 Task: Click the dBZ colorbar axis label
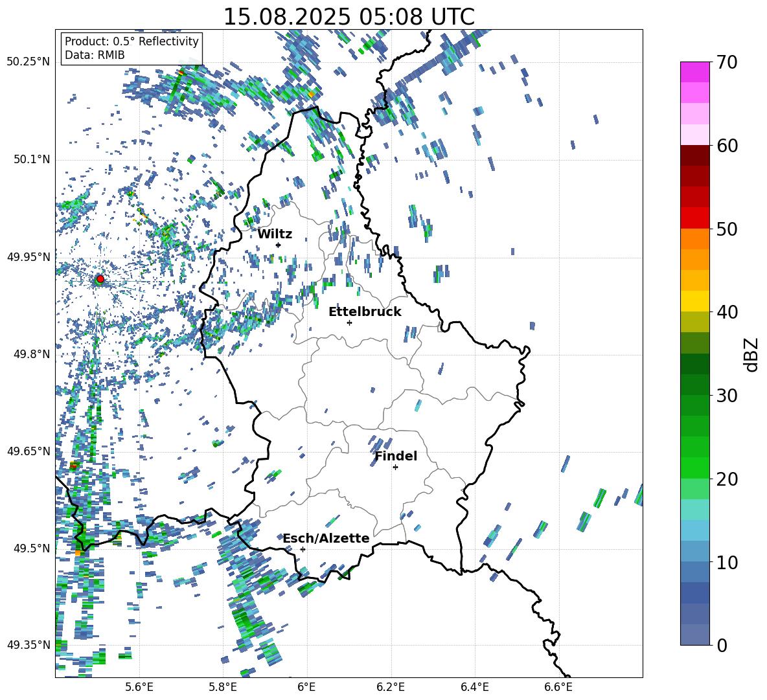752,354
